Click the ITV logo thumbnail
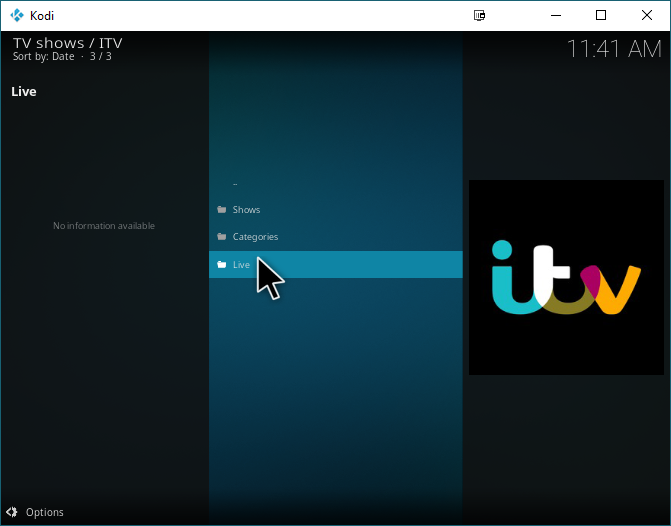The height and width of the screenshot is (526, 671). 566,277
